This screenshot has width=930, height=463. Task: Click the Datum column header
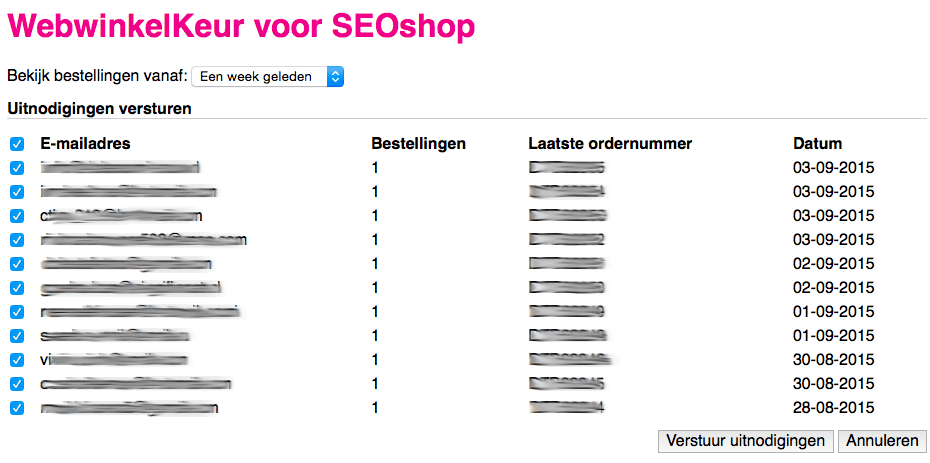click(x=817, y=144)
